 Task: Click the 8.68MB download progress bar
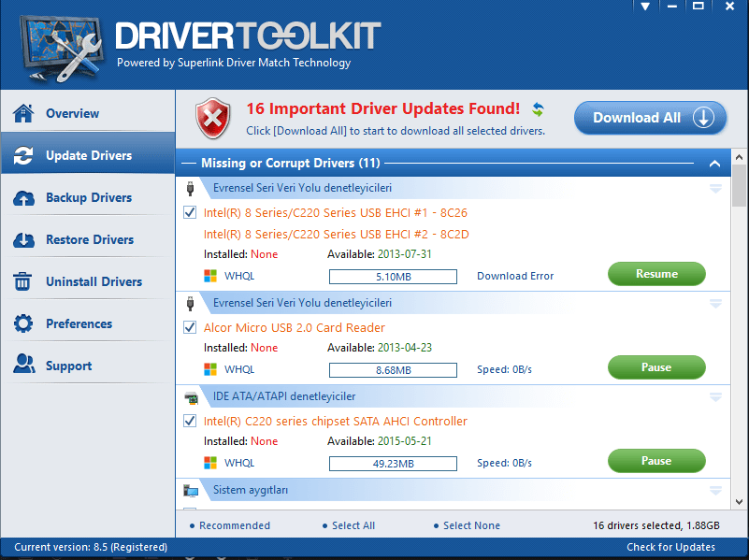click(393, 370)
